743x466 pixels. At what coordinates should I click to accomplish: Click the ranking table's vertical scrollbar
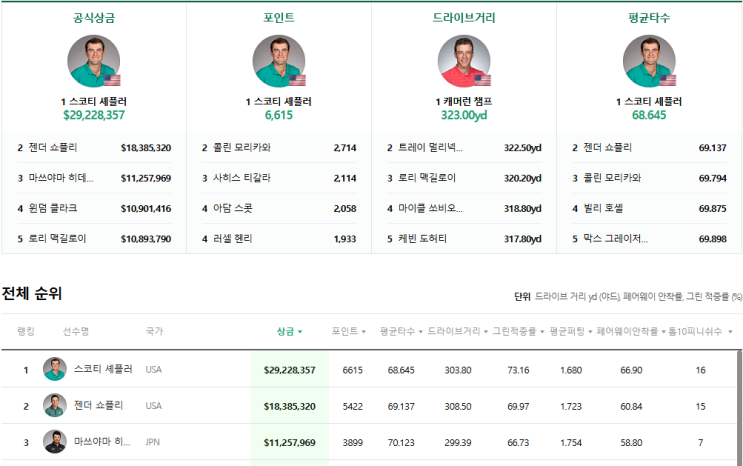click(x=739, y=400)
